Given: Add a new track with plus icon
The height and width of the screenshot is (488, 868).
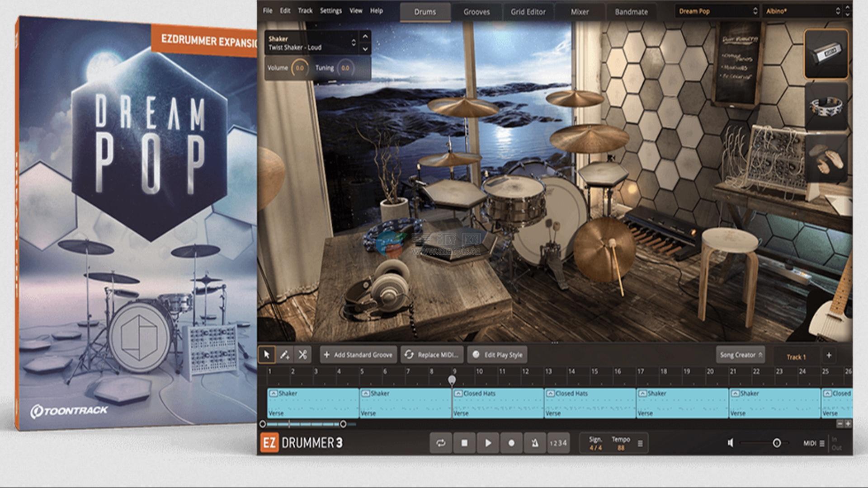Looking at the screenshot, I should [x=829, y=355].
